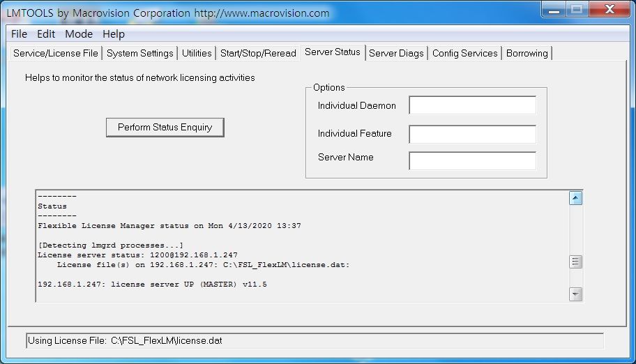The width and height of the screenshot is (636, 364).
Task: Minimize the LMTOOLS window
Action: click(554, 10)
